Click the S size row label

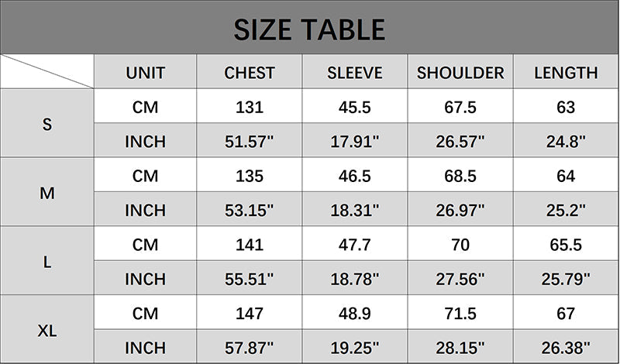pyautogui.click(x=47, y=124)
